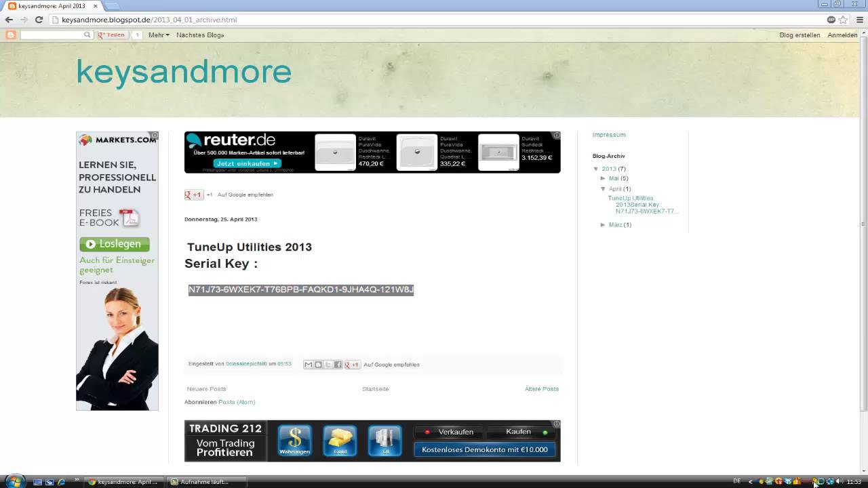The height and width of the screenshot is (488, 868).
Task: Click the Nächstes Blog» link
Action: point(200,35)
